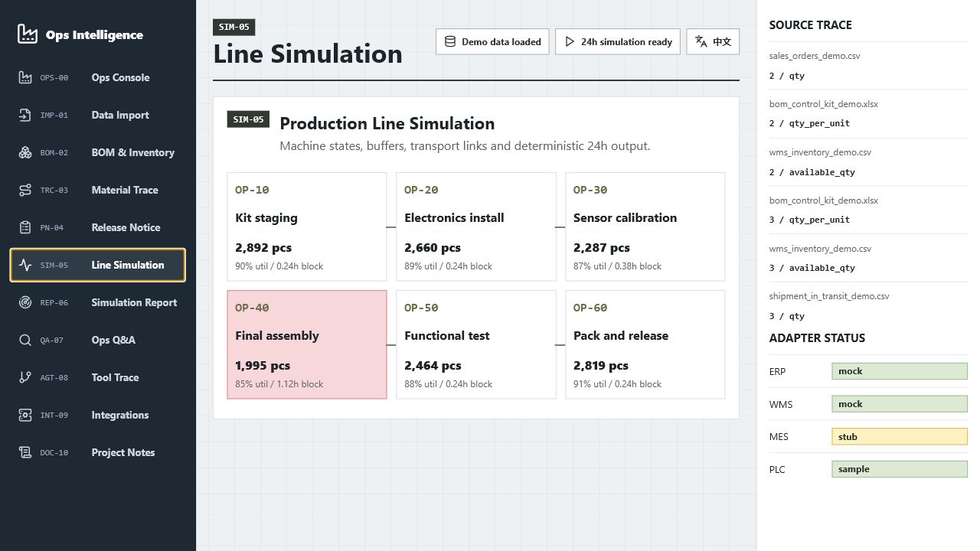
Task: Click the 91% util / 0.24h block text
Action: (617, 384)
